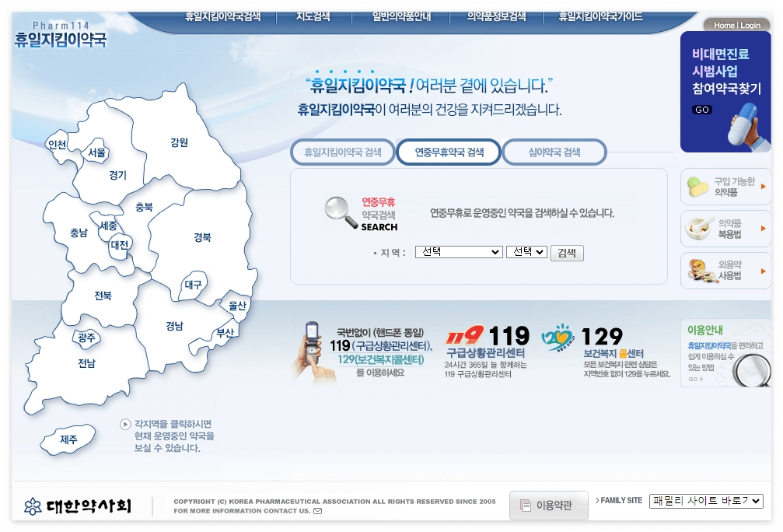The height and width of the screenshot is (532, 783).
Task: Open 구입 가능한 의약품 pill icon link
Action: pos(697,187)
